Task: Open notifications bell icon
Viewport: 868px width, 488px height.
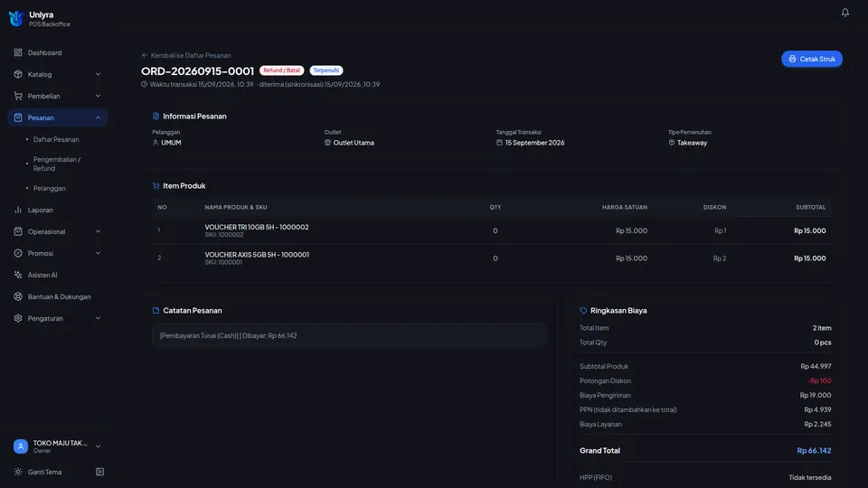Action: click(844, 12)
